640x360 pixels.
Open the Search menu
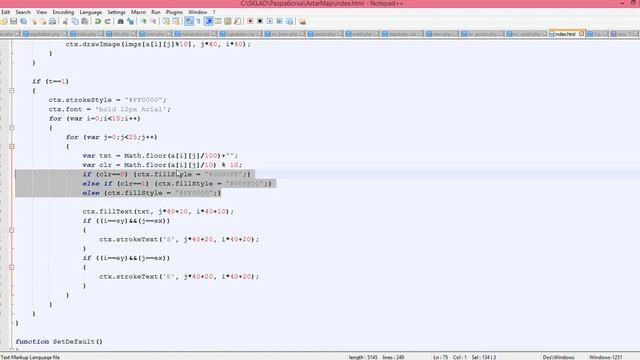[23, 12]
